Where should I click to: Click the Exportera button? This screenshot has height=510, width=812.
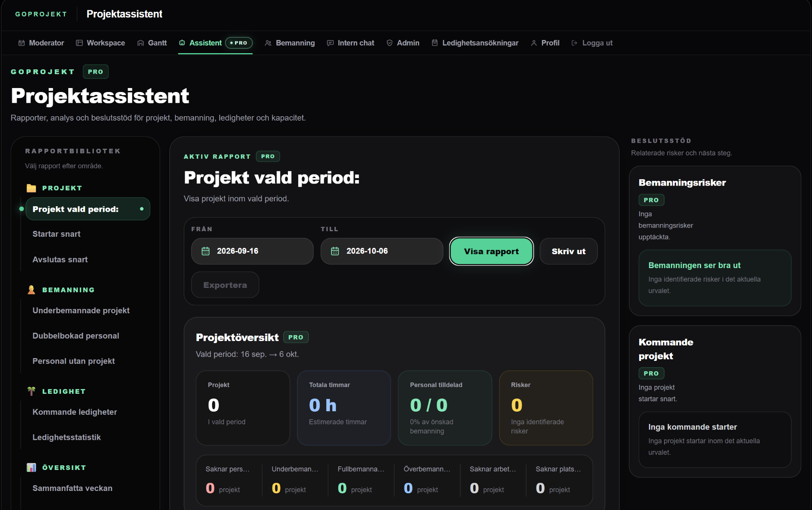(x=225, y=285)
